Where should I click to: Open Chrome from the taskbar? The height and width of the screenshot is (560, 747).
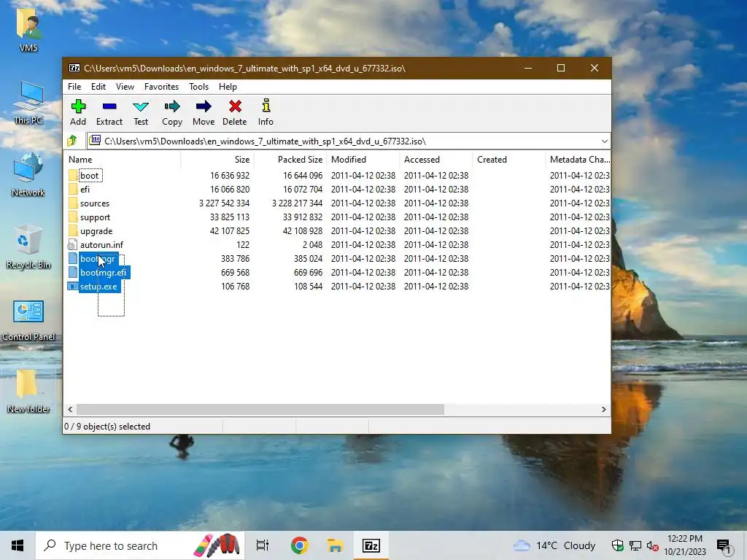[x=299, y=545]
